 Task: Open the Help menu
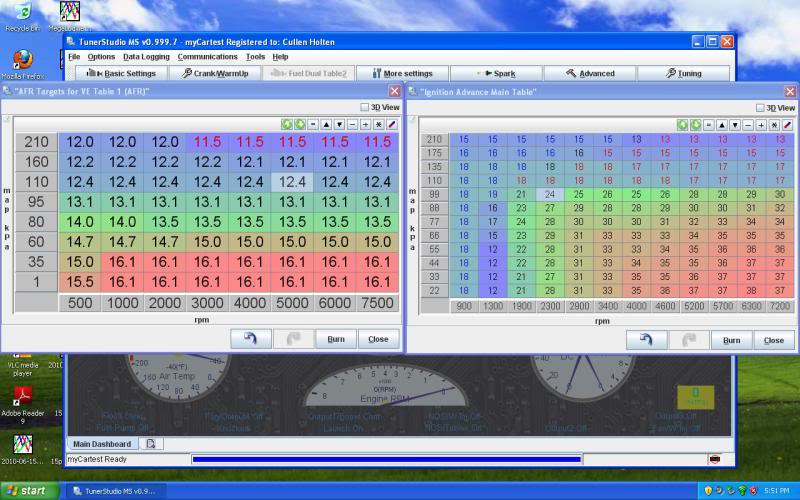(280, 57)
